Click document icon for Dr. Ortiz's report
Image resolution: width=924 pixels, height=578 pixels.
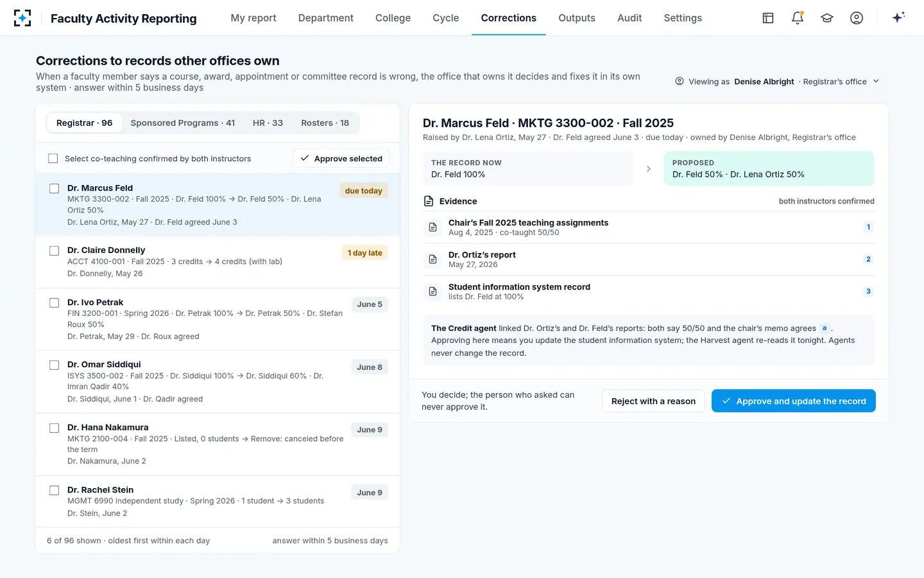coord(433,259)
